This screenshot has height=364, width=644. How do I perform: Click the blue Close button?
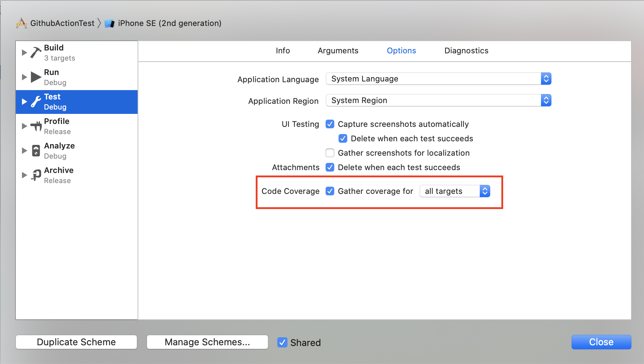coord(601,342)
